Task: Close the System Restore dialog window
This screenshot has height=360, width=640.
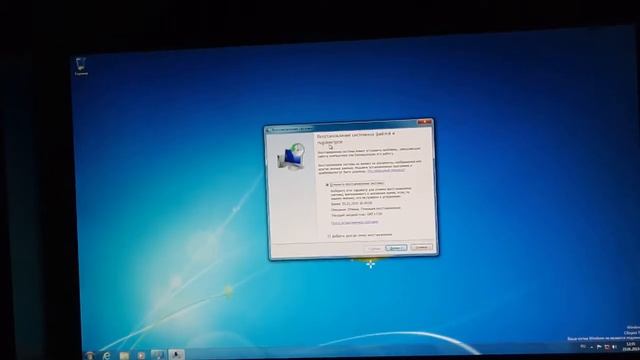Action: [x=424, y=122]
